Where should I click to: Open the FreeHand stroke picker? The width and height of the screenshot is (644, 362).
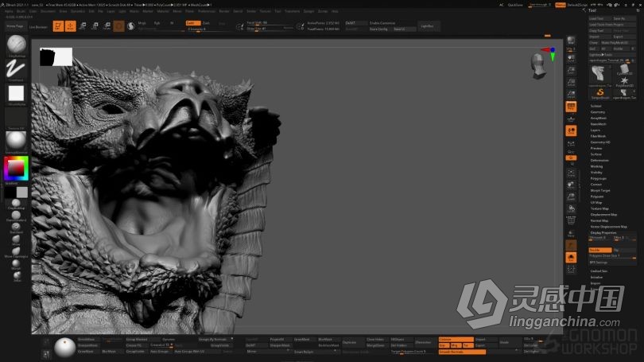click(x=16, y=68)
